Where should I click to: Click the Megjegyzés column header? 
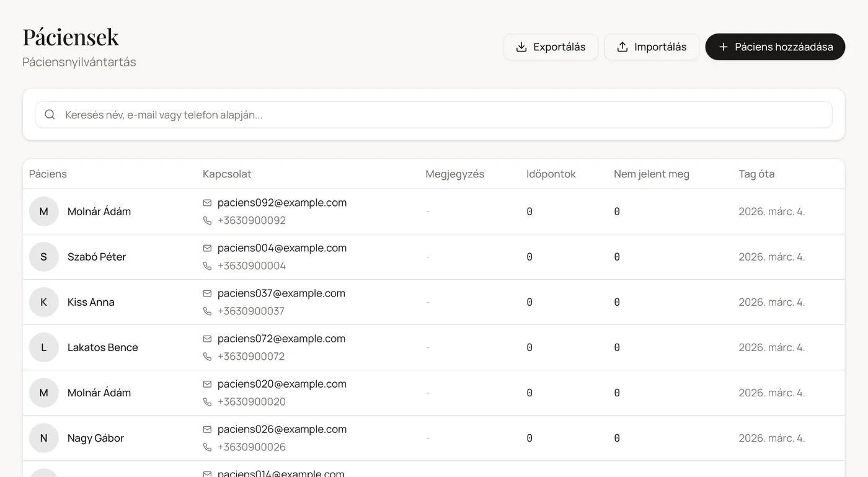pos(454,174)
